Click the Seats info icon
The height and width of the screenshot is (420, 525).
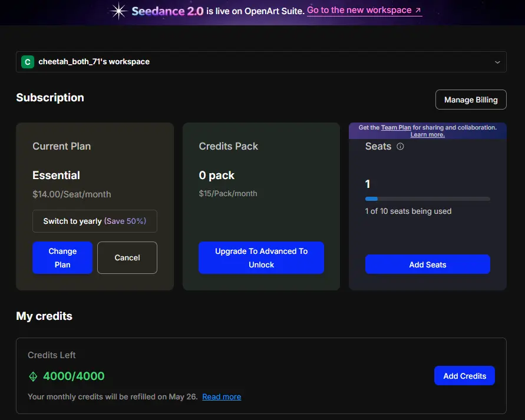point(400,146)
